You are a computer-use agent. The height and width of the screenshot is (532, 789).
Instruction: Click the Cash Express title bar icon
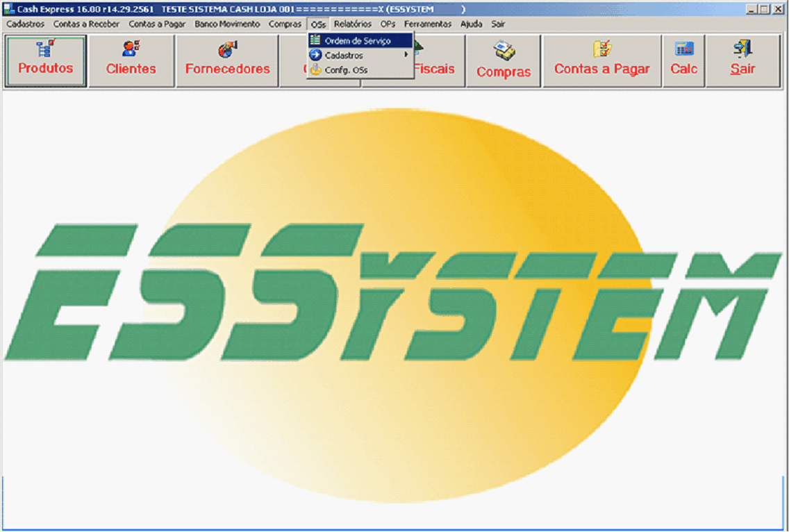9,10
